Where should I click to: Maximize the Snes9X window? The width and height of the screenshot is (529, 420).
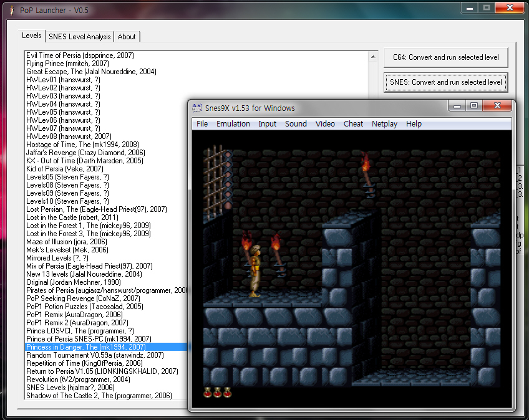tap(474, 106)
